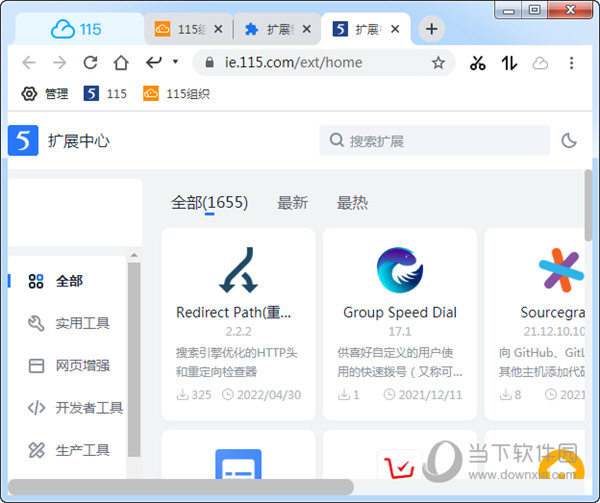Open the 115组织 bookmark
The height and width of the screenshot is (503, 600).
pyautogui.click(x=176, y=94)
